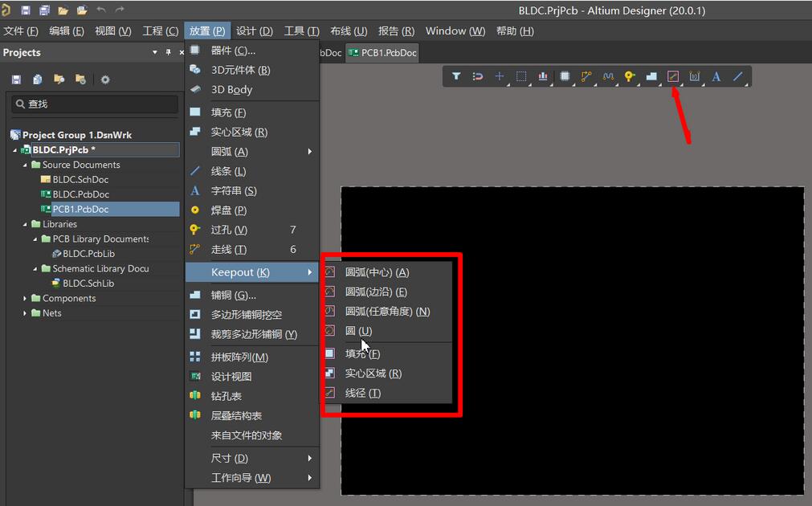This screenshot has height=506, width=812.
Task: Choose keepout 线径 (T)
Action: tap(387, 394)
